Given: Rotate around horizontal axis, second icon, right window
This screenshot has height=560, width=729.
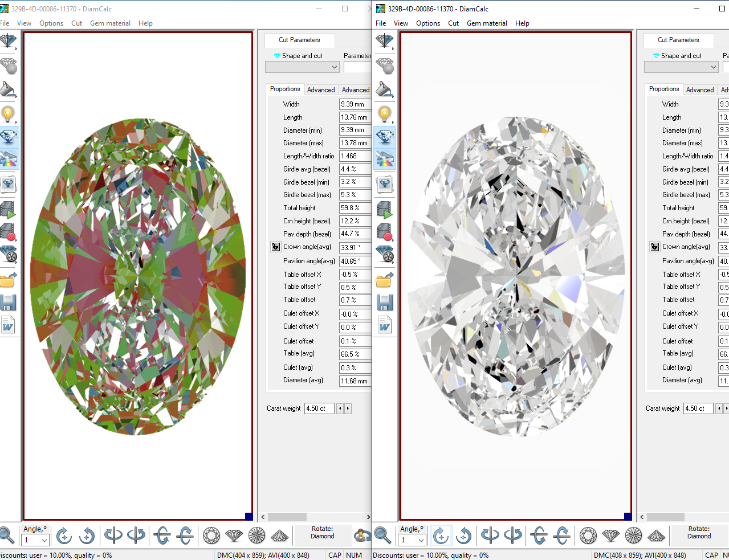Looking at the screenshot, I should pyautogui.click(x=562, y=536).
